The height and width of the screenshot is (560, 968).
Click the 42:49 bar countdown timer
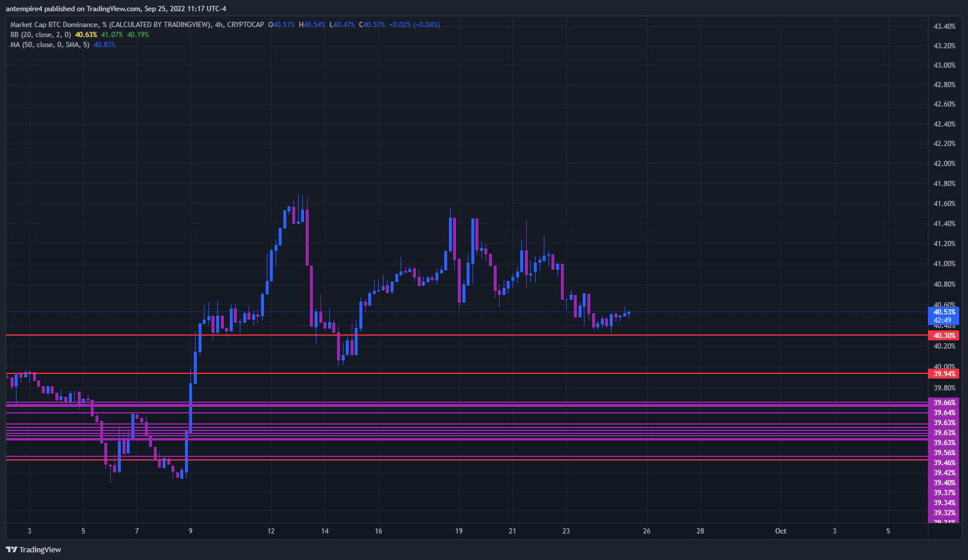tap(944, 320)
